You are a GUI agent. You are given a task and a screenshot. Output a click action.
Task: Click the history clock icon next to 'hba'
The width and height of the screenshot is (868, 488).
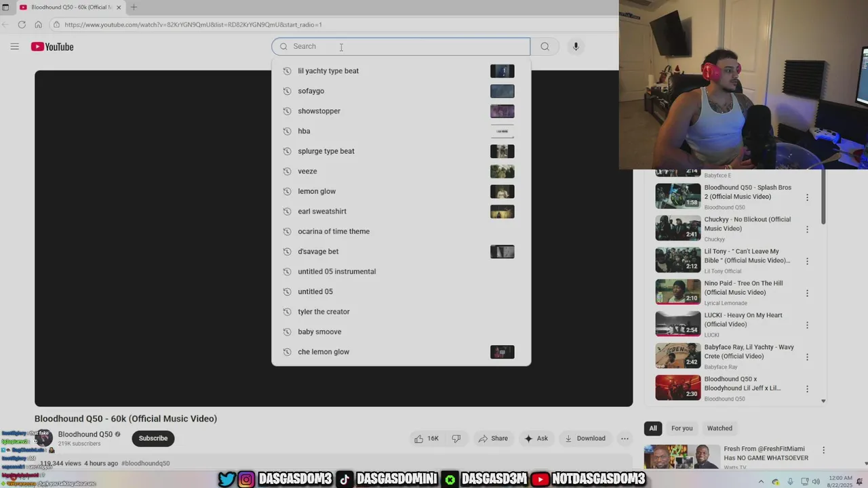point(287,131)
